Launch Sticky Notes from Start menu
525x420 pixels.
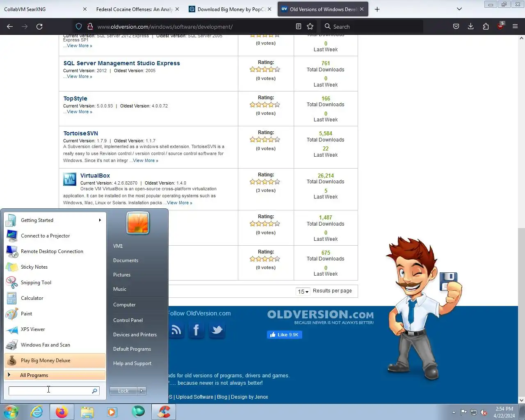pyautogui.click(x=55, y=267)
